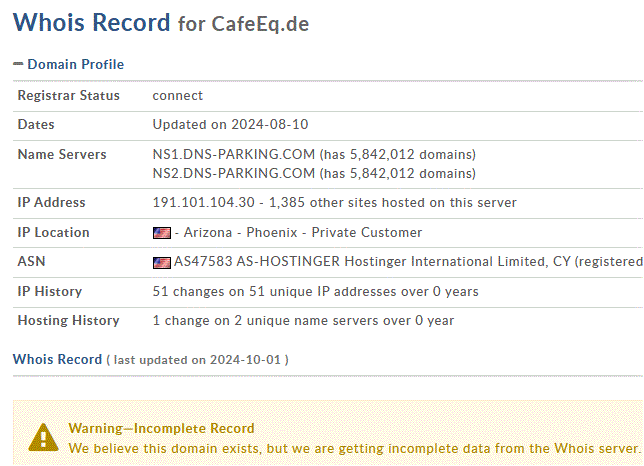
Task: Click the AS47583 AS-HOSTINGER ASN entry
Action: (408, 262)
